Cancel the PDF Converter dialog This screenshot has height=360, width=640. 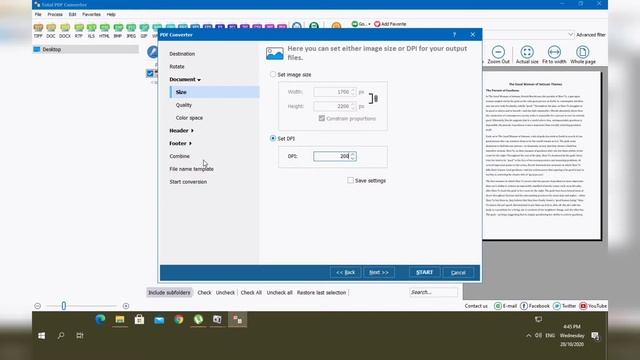click(x=458, y=272)
